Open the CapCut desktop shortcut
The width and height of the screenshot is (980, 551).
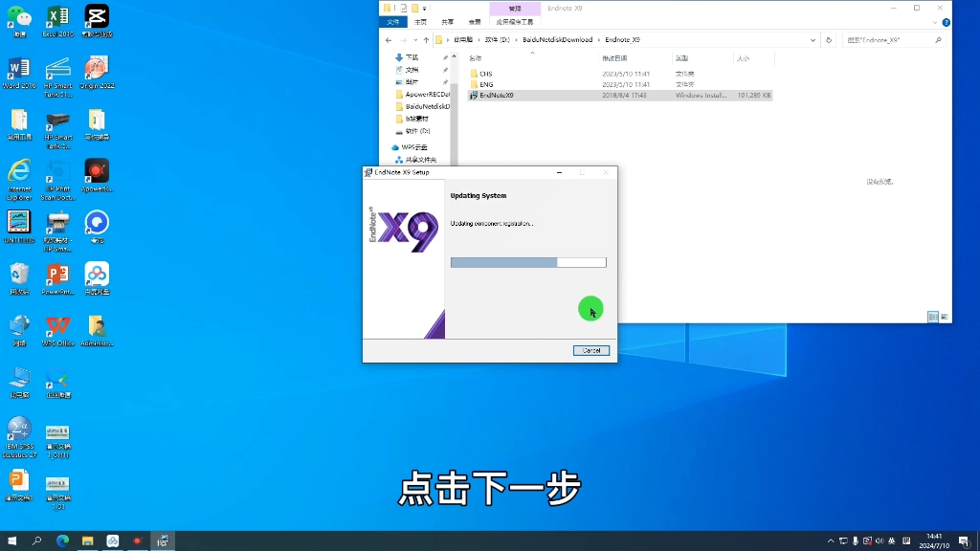click(97, 21)
